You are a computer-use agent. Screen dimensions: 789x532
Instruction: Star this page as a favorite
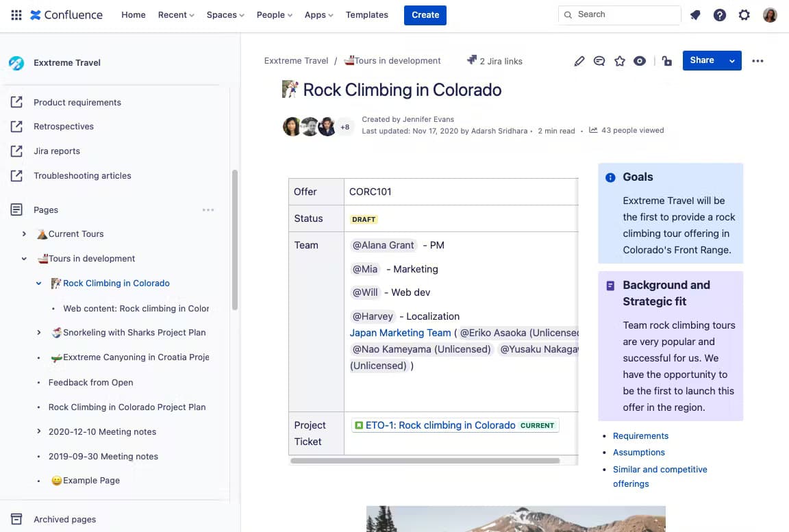tap(620, 61)
